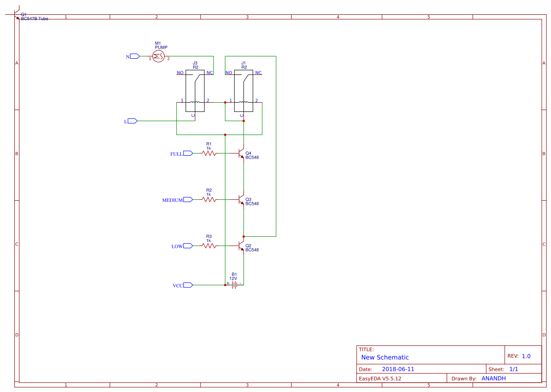Viewport: 551px width, 392px height.
Task: Select the Q3 BC548 transistor symbol
Action: (241, 200)
